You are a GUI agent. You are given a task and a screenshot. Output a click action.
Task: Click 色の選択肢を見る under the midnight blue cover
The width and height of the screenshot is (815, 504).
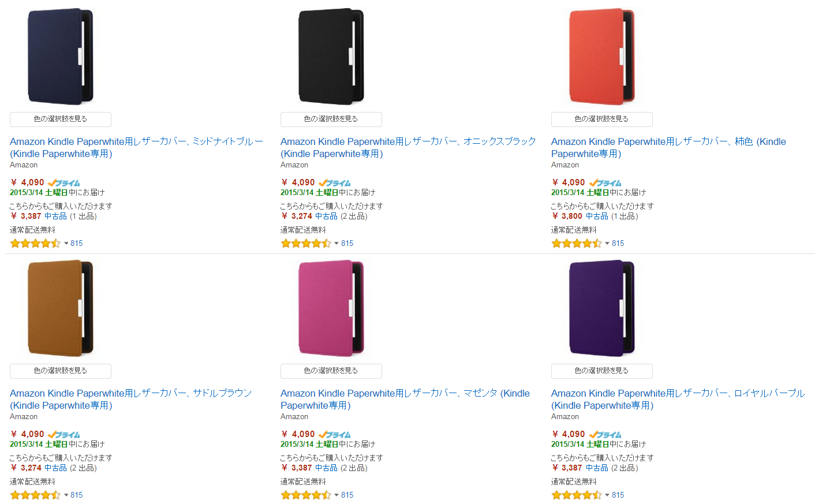pyautogui.click(x=60, y=119)
